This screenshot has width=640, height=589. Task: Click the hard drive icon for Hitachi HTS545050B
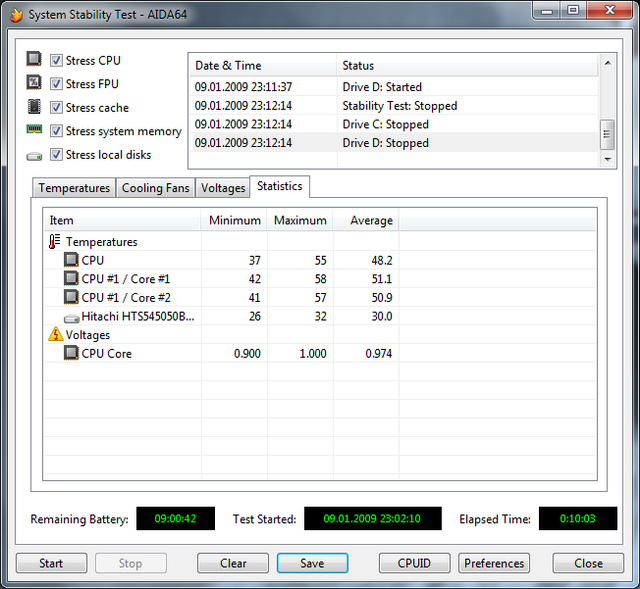click(71, 318)
